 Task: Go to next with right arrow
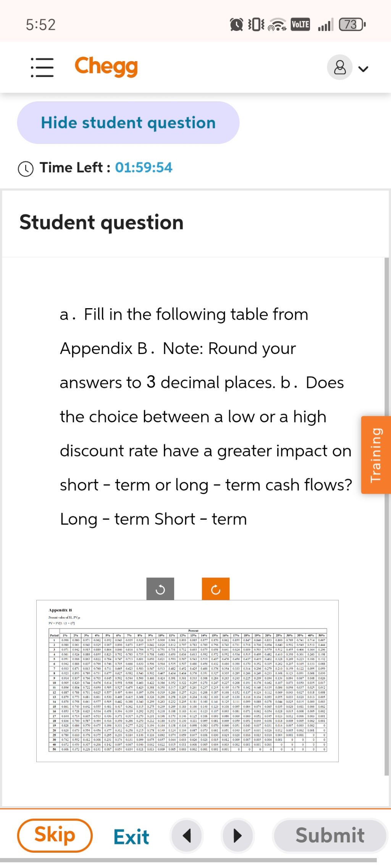click(x=238, y=836)
